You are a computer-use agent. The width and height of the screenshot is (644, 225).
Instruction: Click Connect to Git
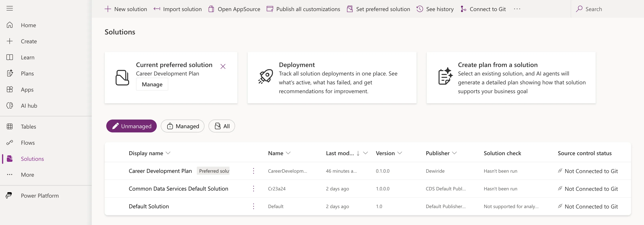483,9
